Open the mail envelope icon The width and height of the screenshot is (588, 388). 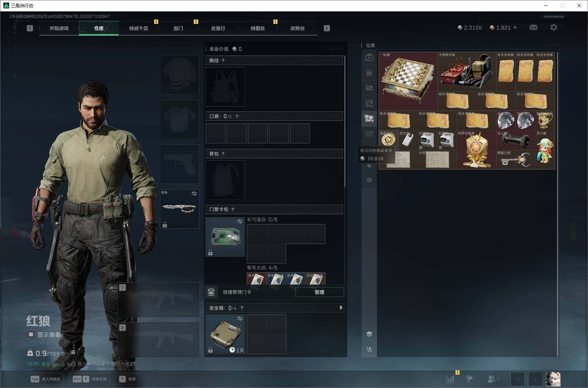tap(533, 28)
